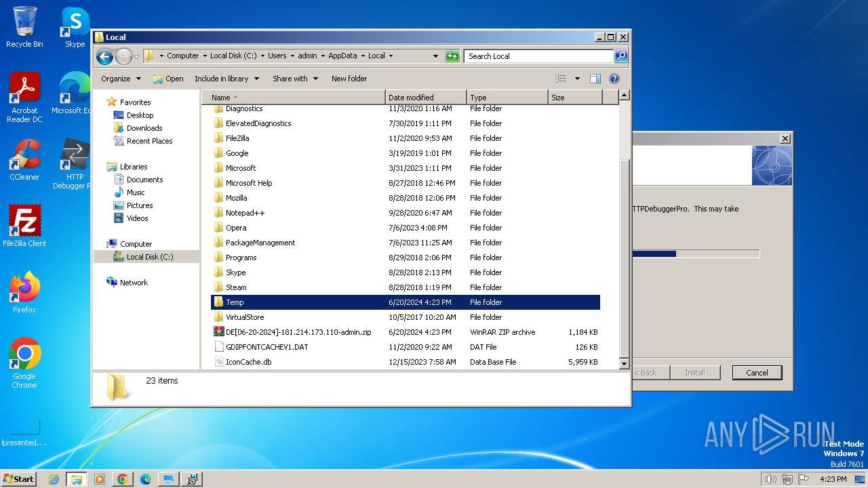Viewport: 868px width, 488px height.
Task: Expand the view options dropdown arrow
Action: (x=577, y=79)
